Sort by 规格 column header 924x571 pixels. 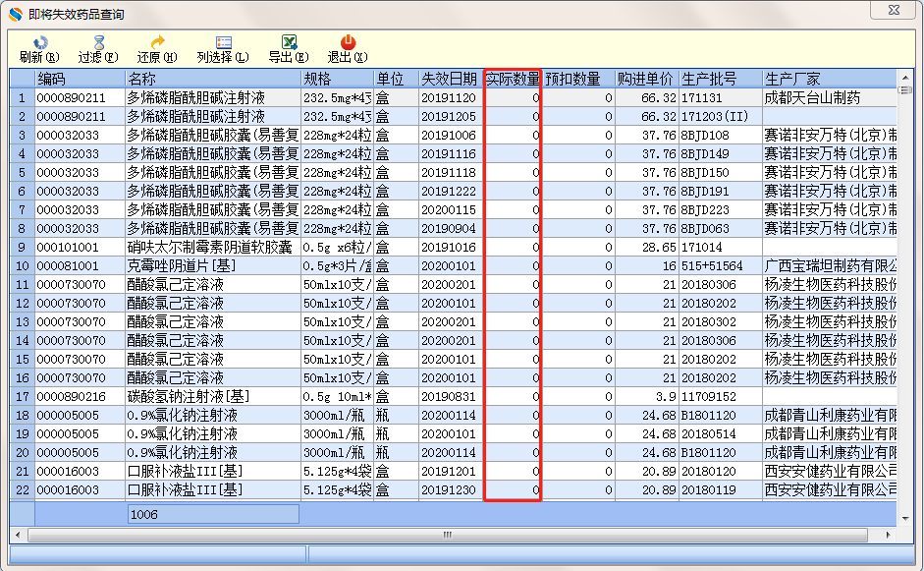tap(338, 79)
